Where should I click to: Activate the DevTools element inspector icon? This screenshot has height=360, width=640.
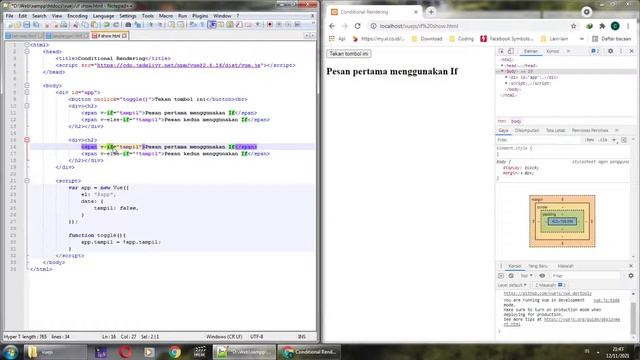[x=502, y=51]
